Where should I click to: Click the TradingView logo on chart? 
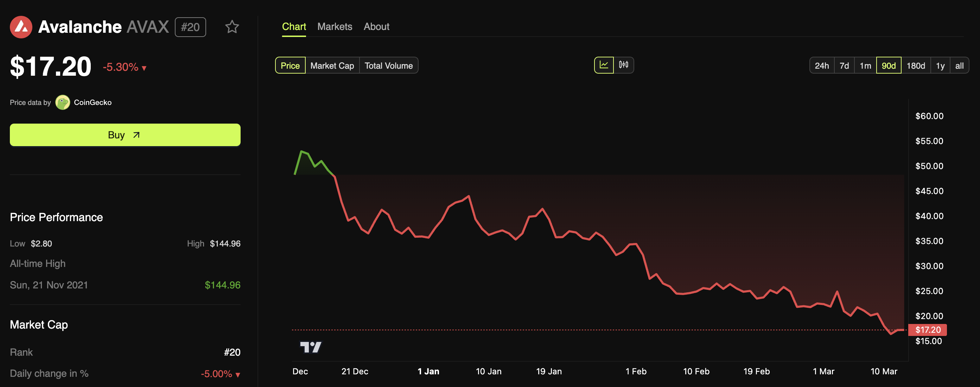[x=311, y=347]
